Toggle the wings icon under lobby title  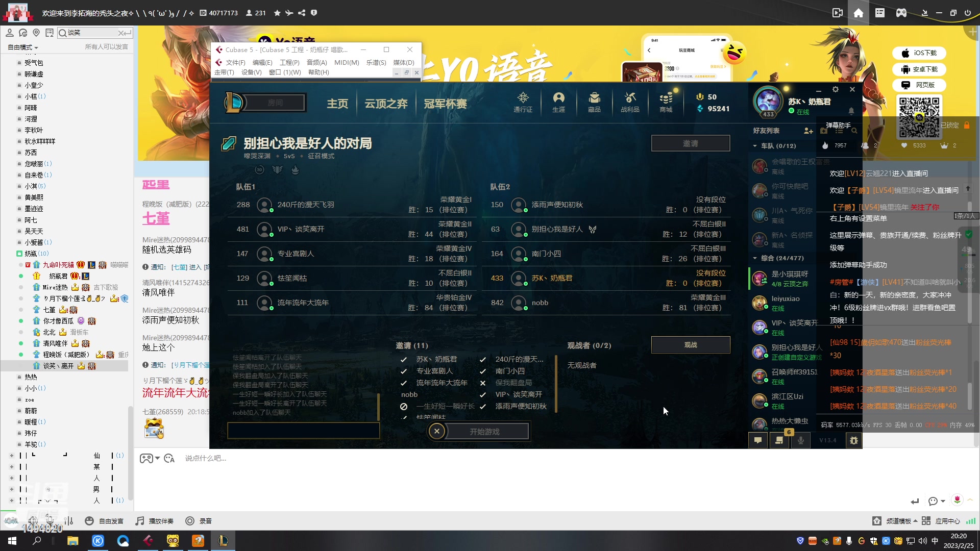tap(277, 169)
